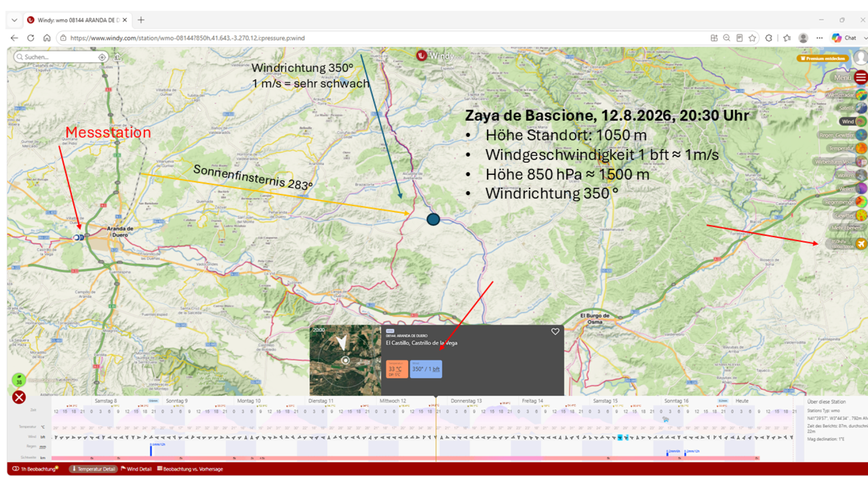Click the 350° / 1 bft wind tile
868x488 pixels.
point(426,369)
